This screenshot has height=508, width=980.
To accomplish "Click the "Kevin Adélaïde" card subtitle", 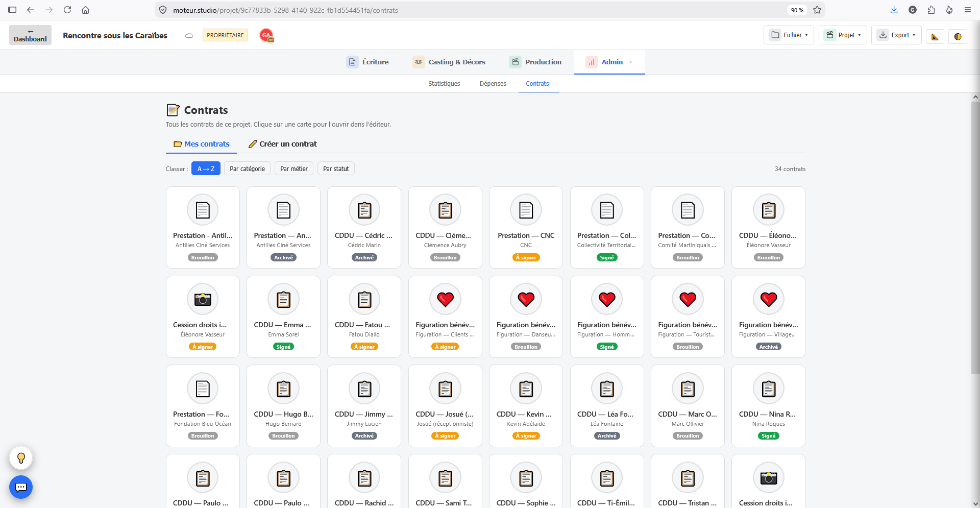I will pyautogui.click(x=526, y=424).
